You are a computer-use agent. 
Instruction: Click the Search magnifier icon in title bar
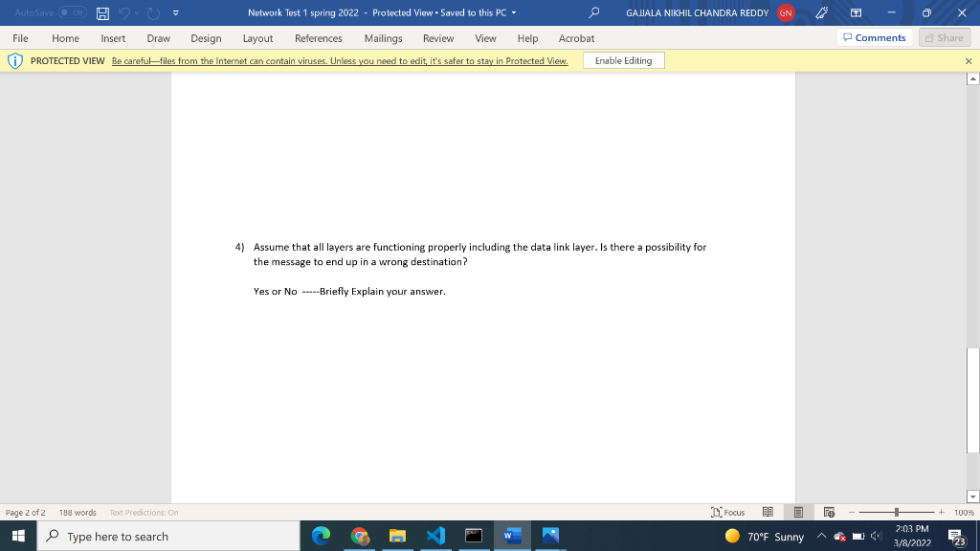(593, 12)
